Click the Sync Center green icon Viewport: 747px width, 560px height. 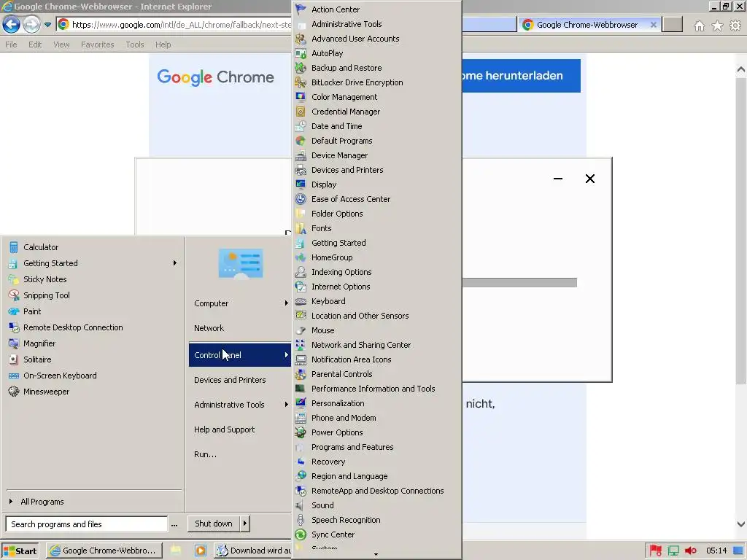[301, 534]
